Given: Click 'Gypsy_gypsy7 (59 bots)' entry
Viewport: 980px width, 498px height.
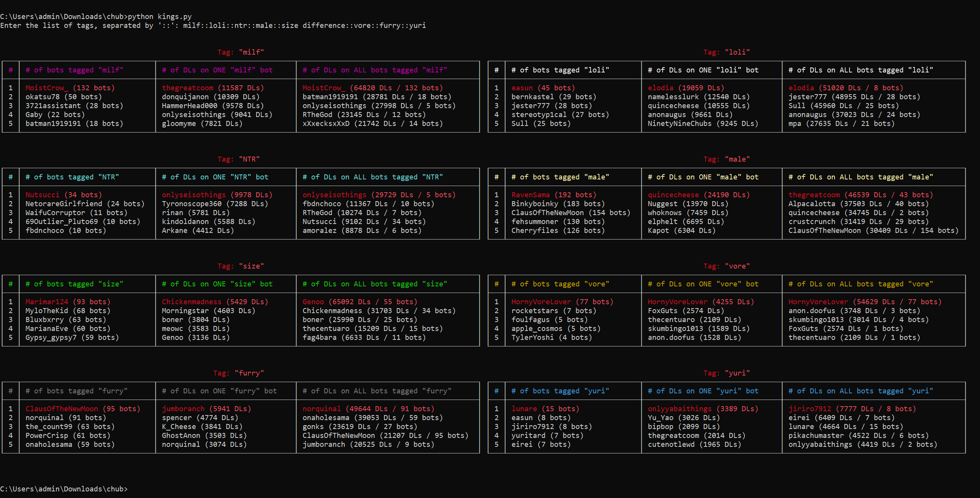Looking at the screenshot, I should (72, 337).
